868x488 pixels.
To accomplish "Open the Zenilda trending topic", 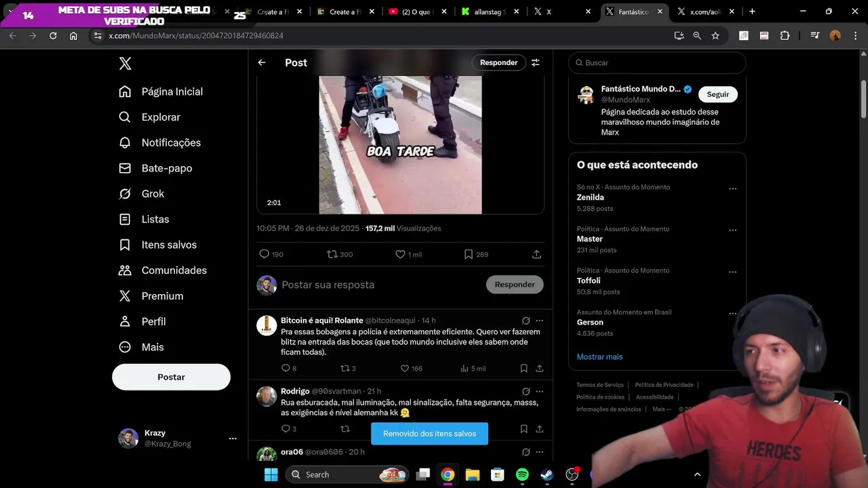I will [590, 197].
